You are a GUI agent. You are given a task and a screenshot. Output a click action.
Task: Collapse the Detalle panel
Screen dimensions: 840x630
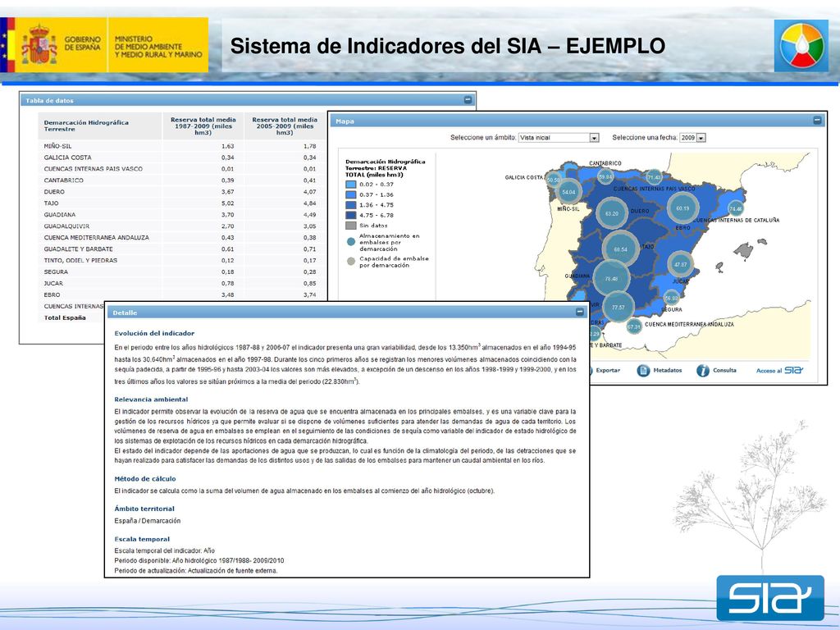coord(580,312)
